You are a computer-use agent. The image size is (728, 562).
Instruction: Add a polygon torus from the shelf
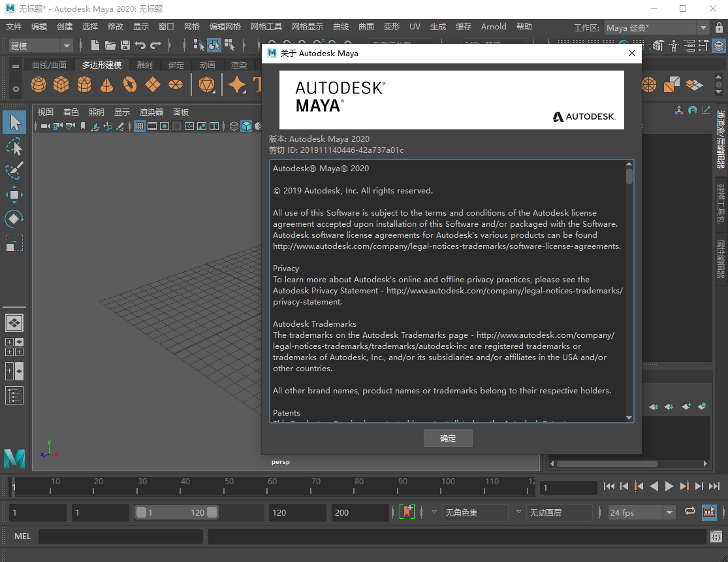(130, 84)
